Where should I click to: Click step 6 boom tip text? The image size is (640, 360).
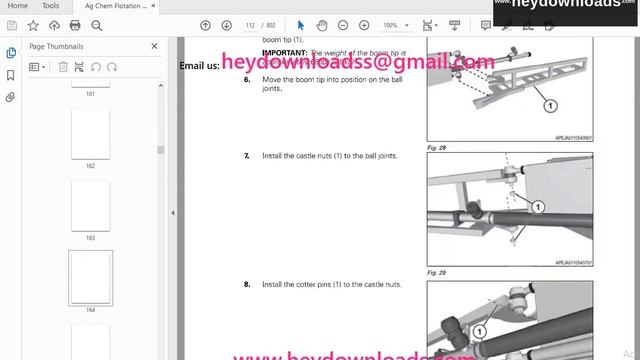pyautogui.click(x=332, y=84)
